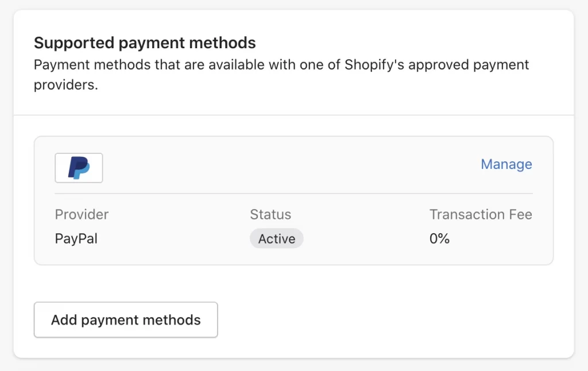Click the word approved in the description

click(x=438, y=65)
